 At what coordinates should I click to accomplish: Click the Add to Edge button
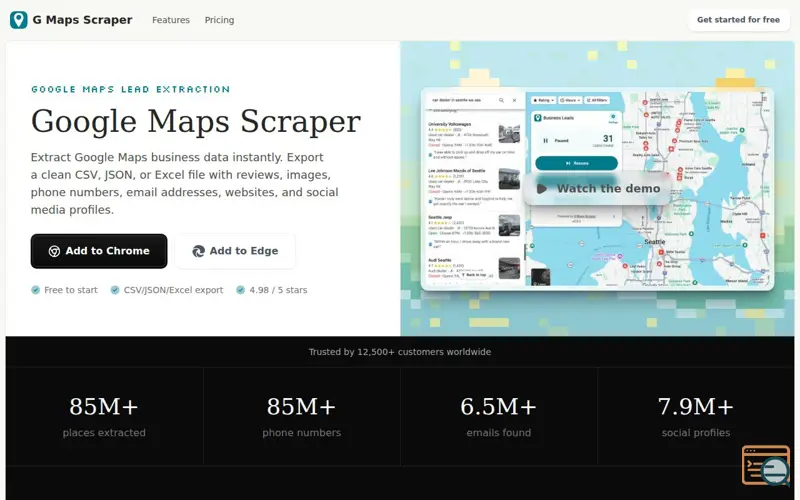tap(235, 251)
